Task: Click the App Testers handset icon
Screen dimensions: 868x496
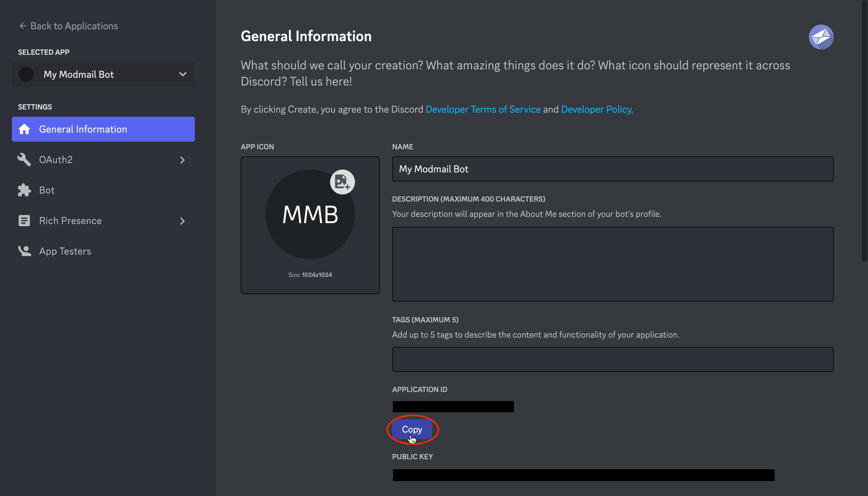Action: point(24,251)
